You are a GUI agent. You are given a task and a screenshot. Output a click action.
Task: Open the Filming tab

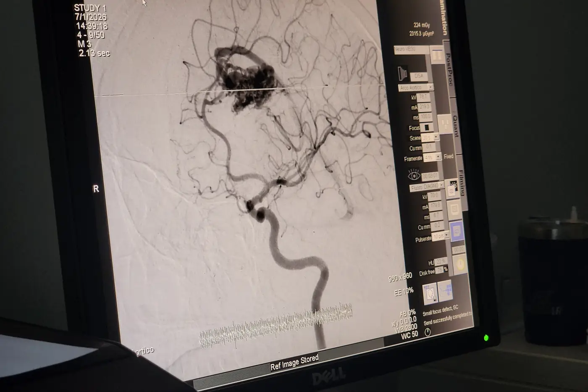point(461,182)
